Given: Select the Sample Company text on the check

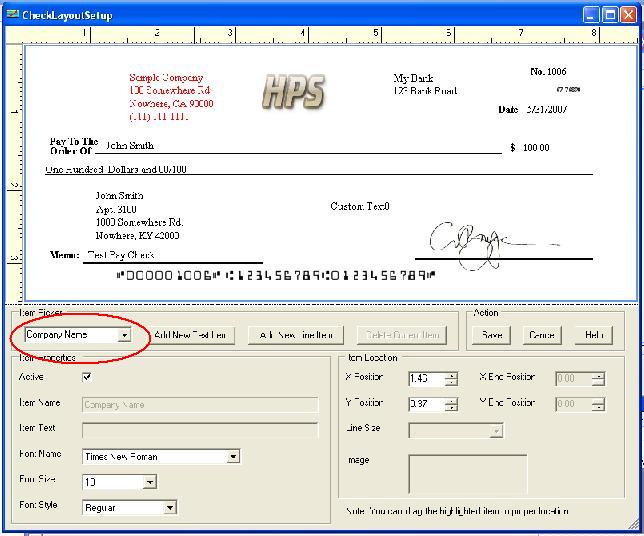Looking at the screenshot, I should click(166, 78).
